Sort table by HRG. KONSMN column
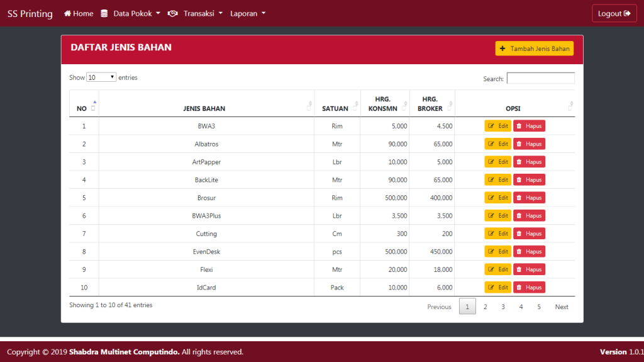This screenshot has width=644, height=362. click(385, 104)
